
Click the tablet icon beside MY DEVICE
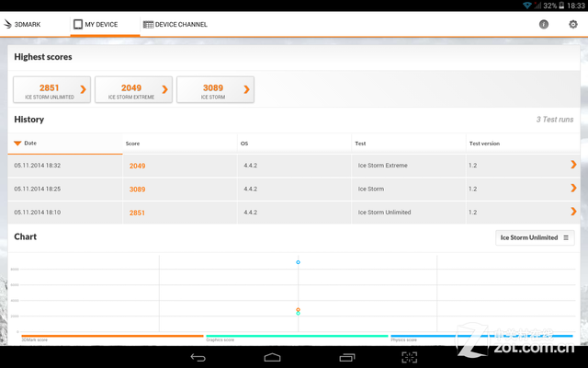click(77, 25)
